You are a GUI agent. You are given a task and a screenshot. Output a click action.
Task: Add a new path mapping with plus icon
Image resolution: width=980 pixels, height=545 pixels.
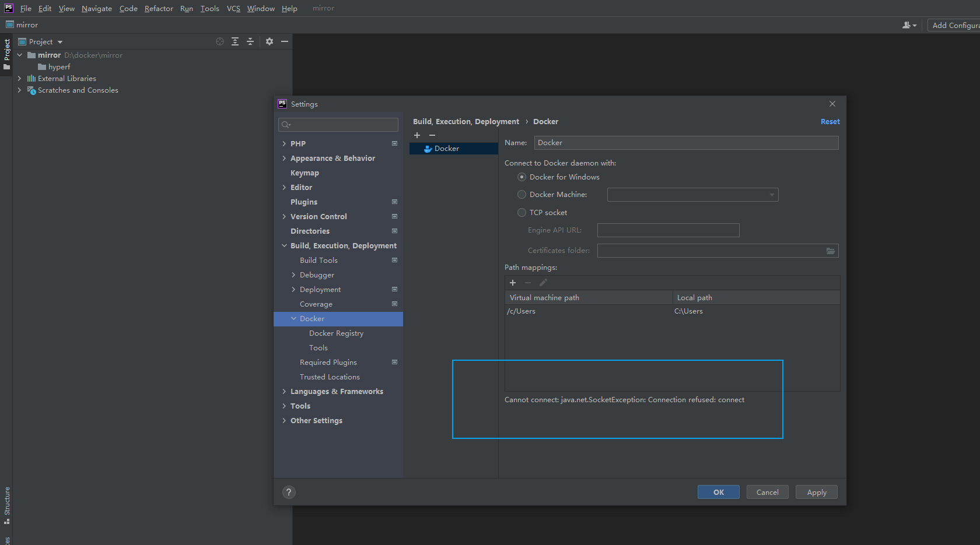(x=513, y=283)
